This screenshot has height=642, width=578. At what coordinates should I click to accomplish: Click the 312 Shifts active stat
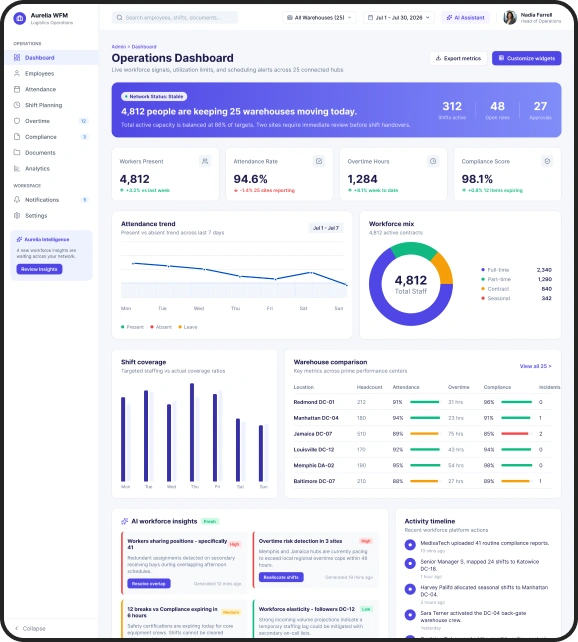(452, 110)
